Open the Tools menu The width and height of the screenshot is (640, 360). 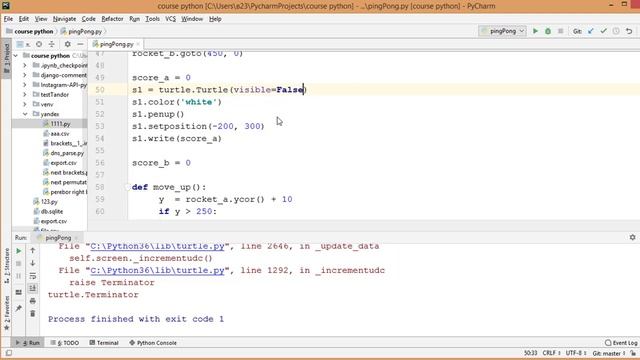click(x=152, y=19)
